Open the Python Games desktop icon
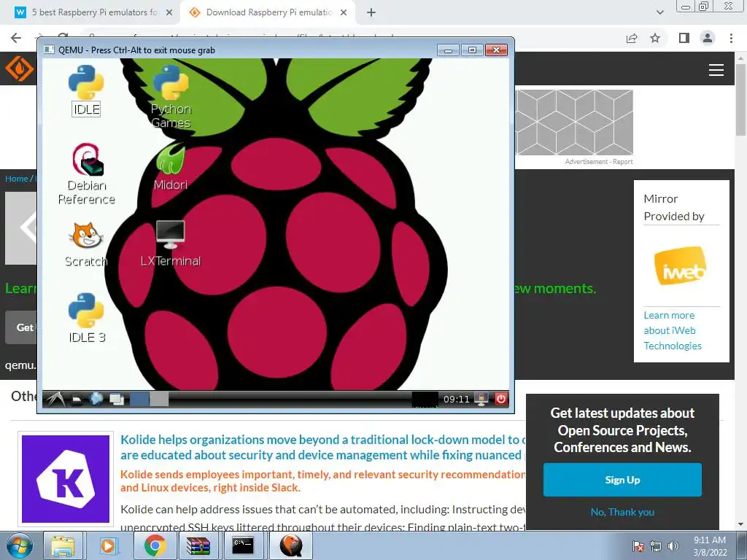The width and height of the screenshot is (747, 560). (x=171, y=97)
